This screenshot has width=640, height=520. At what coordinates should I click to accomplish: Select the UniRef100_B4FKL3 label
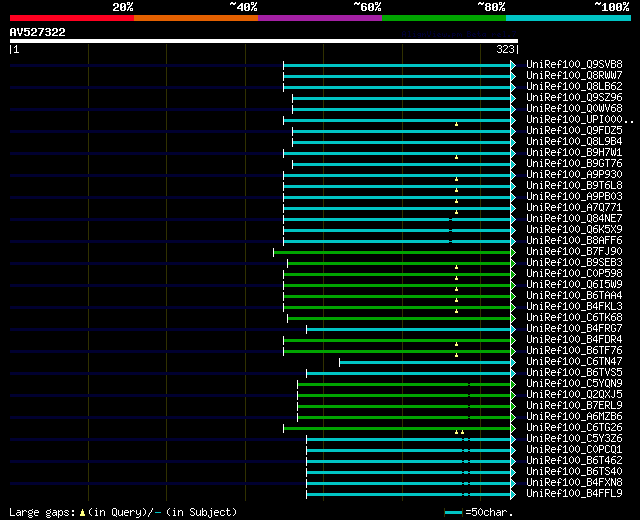(x=574, y=307)
